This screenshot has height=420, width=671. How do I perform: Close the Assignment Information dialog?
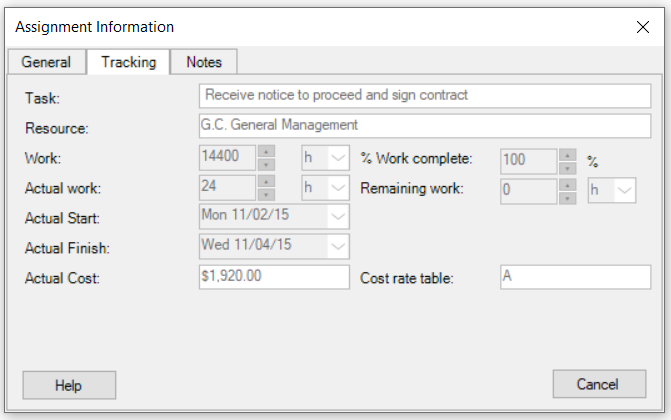coord(642,27)
